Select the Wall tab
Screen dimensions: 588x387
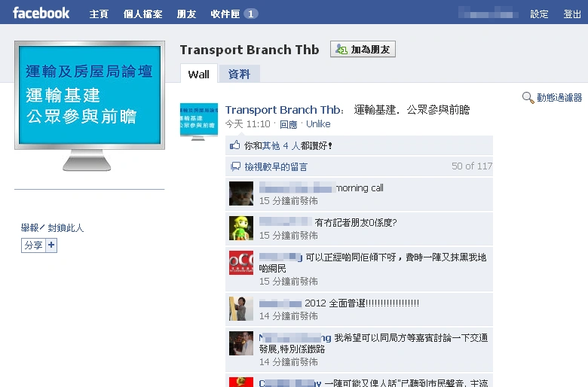point(198,74)
